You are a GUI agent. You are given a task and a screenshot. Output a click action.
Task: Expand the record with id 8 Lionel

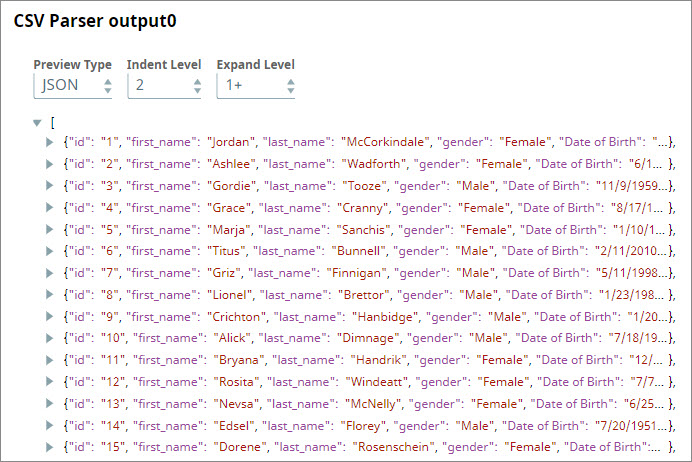tap(50, 294)
